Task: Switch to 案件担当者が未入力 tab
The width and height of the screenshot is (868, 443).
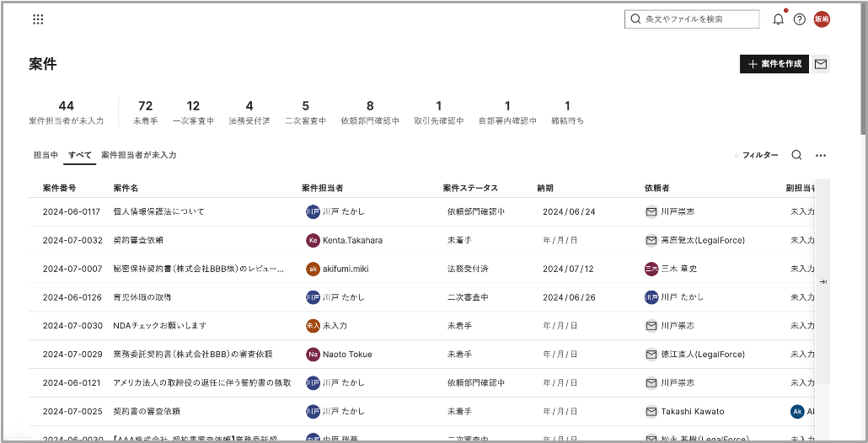Action: [x=139, y=156]
